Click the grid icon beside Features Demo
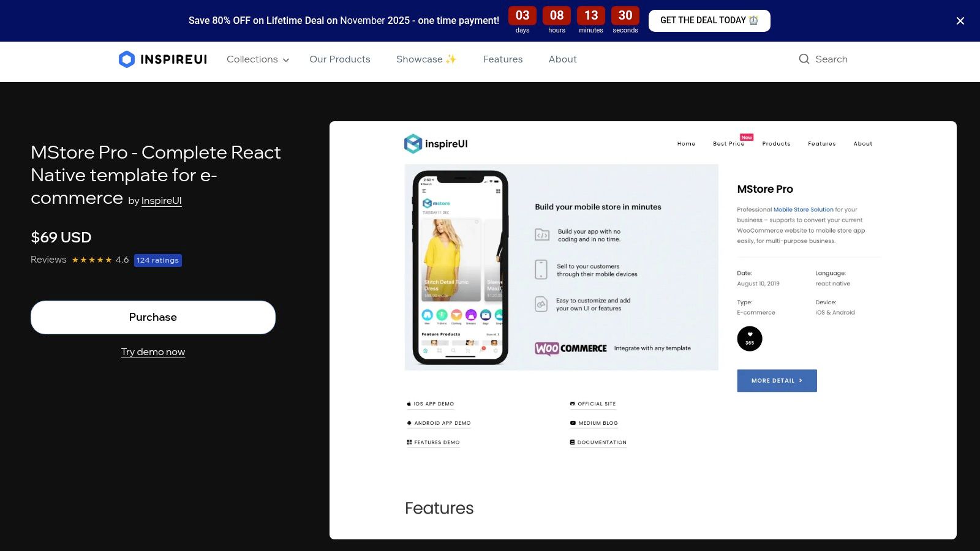 [409, 442]
